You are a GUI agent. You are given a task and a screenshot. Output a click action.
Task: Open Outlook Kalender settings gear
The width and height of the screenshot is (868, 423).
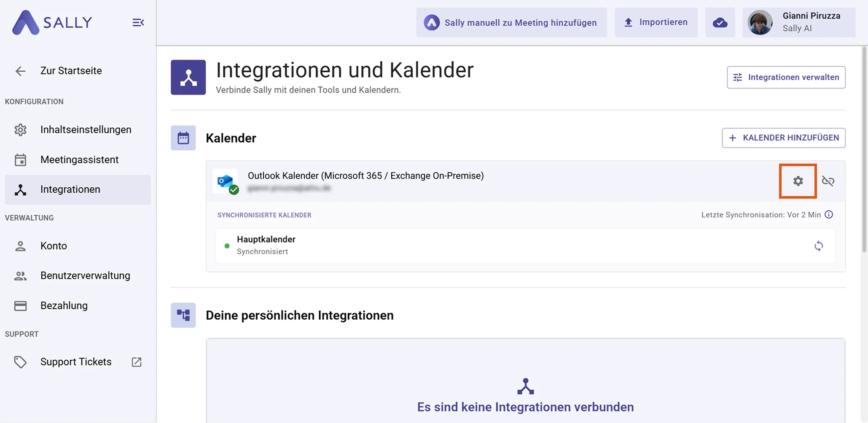(x=798, y=181)
